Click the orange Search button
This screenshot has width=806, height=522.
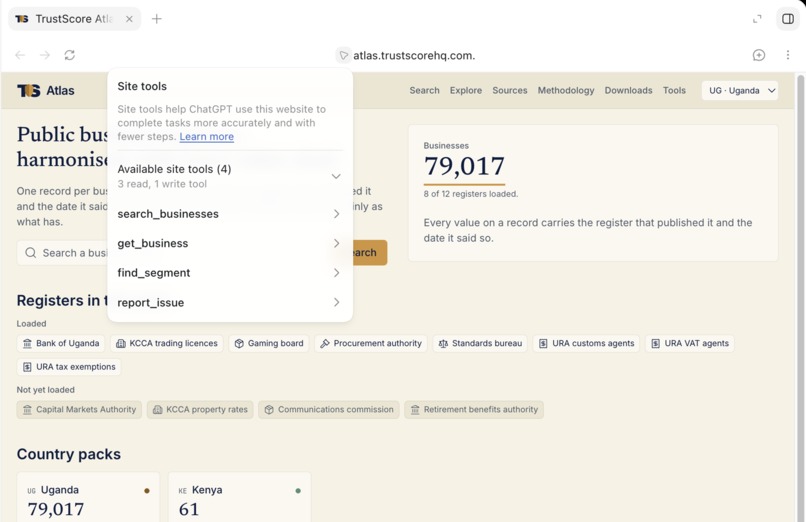click(370, 252)
